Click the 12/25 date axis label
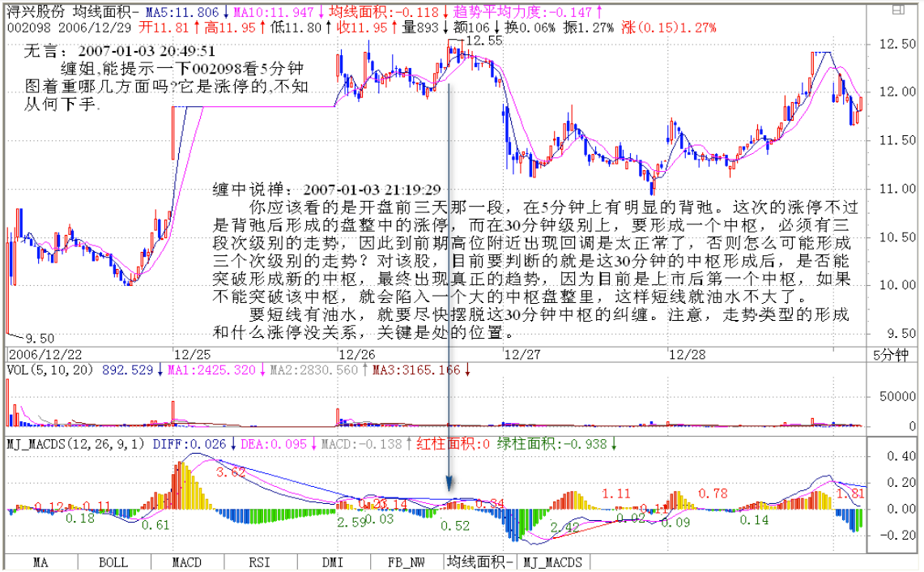 pyautogui.click(x=192, y=354)
